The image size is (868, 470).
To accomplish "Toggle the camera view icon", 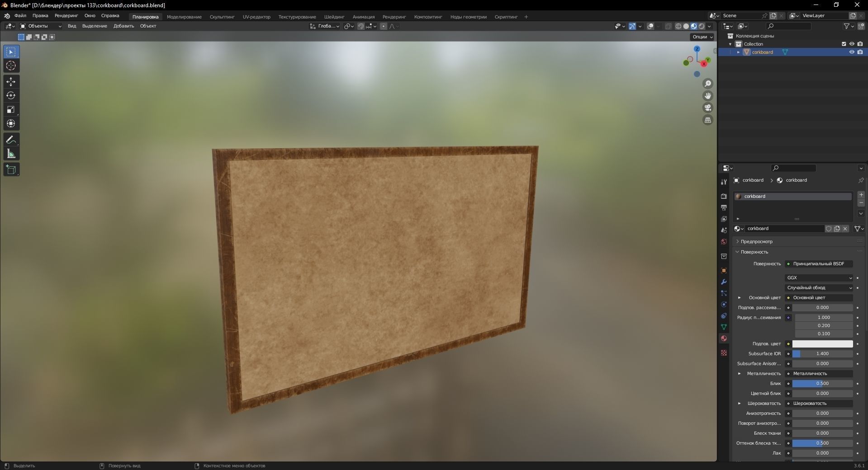I will click(708, 108).
